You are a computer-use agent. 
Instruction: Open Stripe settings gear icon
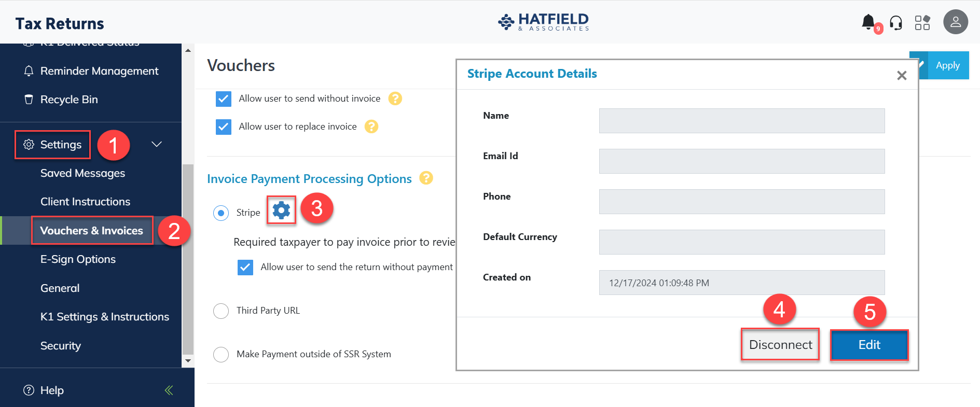(x=281, y=210)
